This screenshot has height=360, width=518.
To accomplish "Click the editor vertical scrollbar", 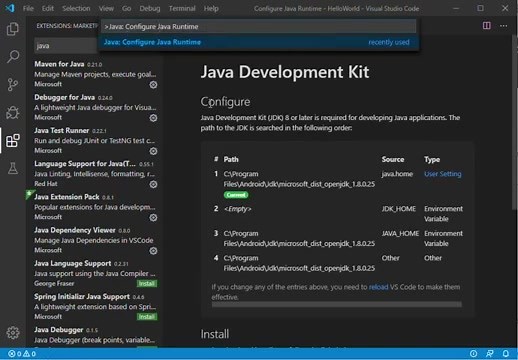I will (x=514, y=122).
